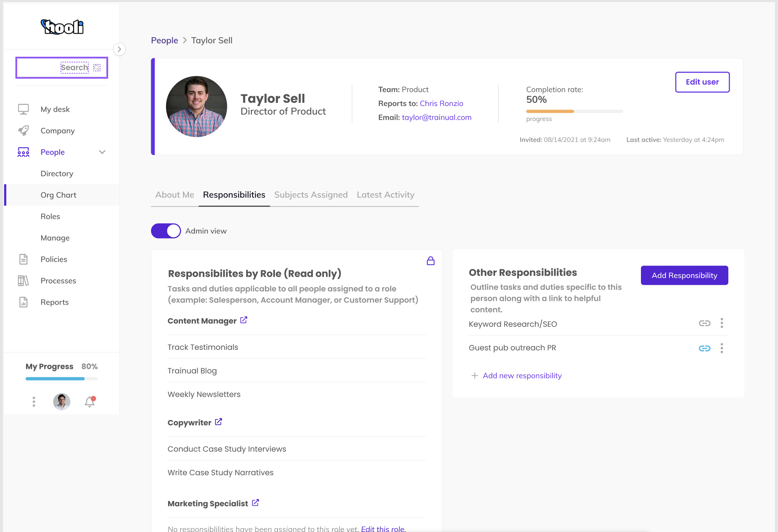Open three-dot menu for Keyword Research/SEO
This screenshot has width=778, height=532.
pyautogui.click(x=722, y=323)
